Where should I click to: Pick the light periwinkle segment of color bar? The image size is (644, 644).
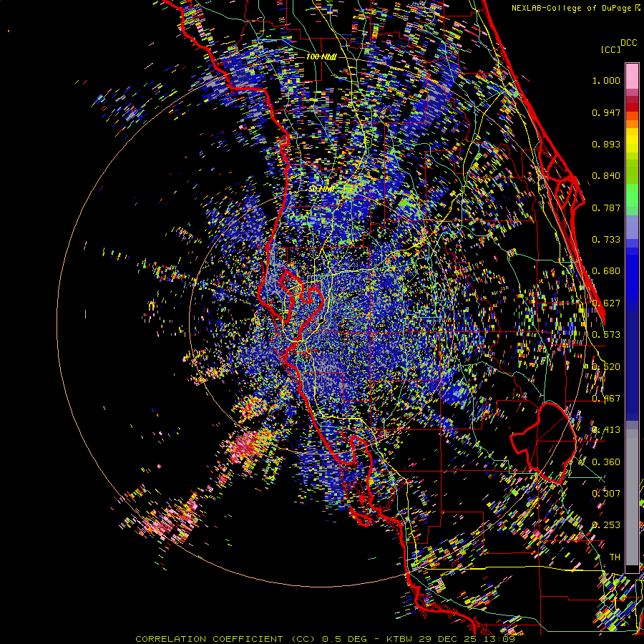[x=632, y=227]
